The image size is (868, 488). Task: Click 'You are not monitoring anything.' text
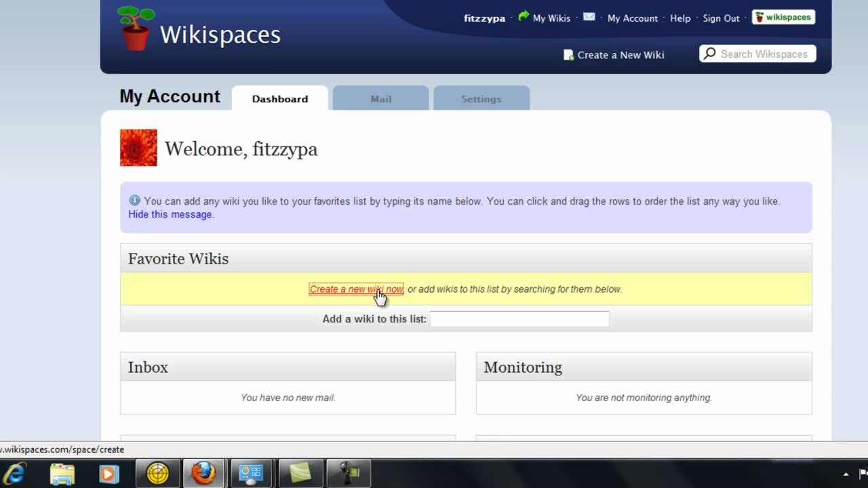click(x=644, y=398)
